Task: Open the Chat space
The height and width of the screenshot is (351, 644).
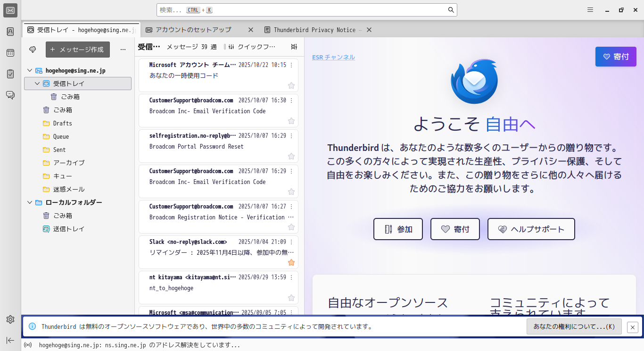Action: coord(10,95)
